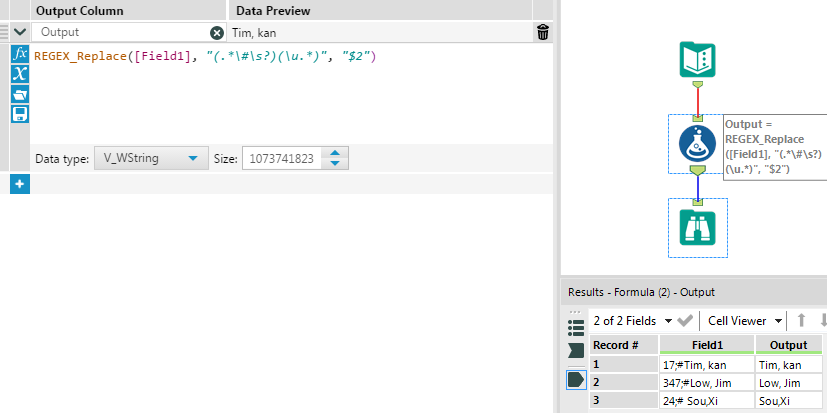Select cell 347;#Low, Jim
The width and height of the screenshot is (827, 413).
click(707, 383)
